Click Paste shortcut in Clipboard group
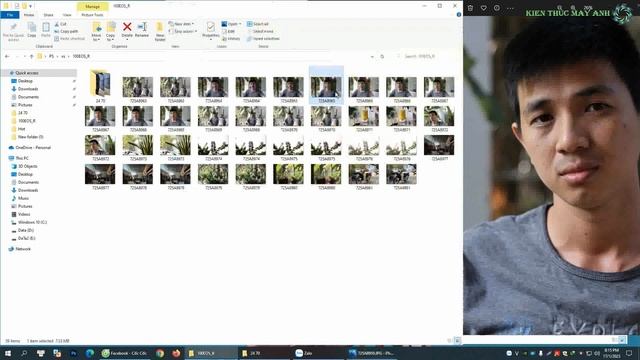Viewport: 640px width, 360px height. 69,39
